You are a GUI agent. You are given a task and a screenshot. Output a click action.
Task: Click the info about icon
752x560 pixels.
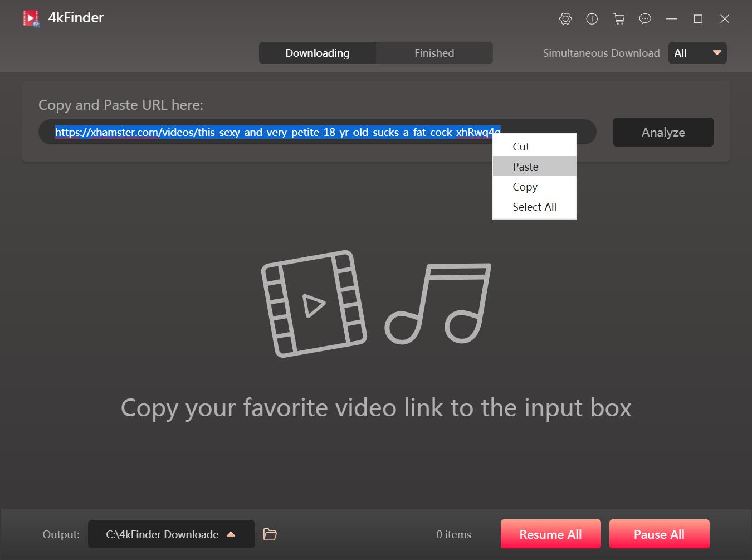pyautogui.click(x=592, y=19)
